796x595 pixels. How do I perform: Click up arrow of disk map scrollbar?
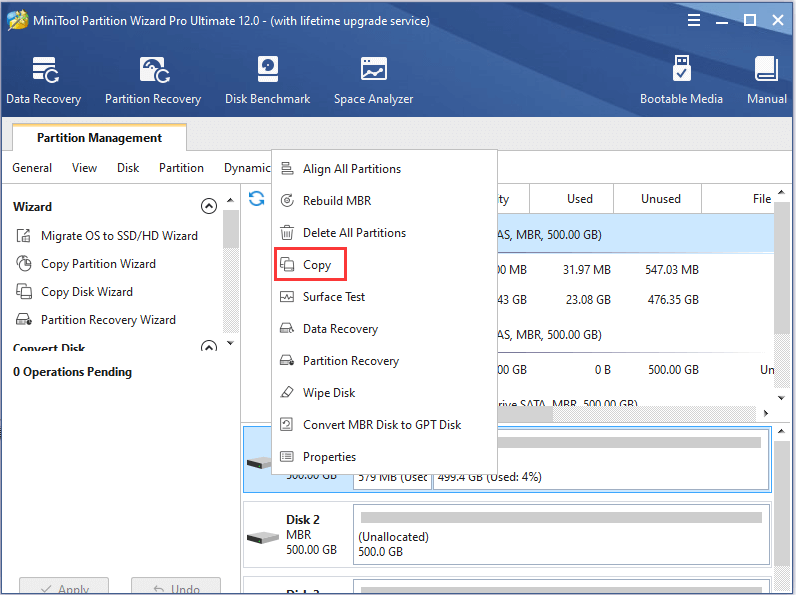click(x=781, y=431)
